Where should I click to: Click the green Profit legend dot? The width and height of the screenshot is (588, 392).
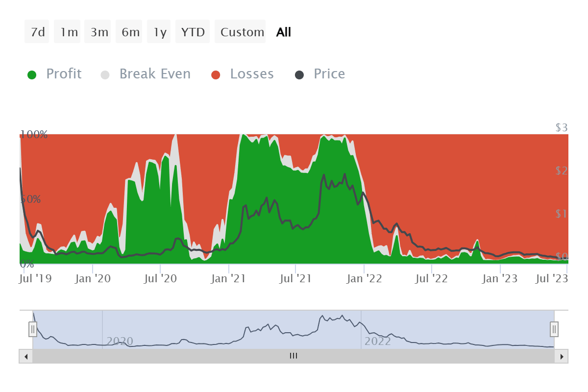[x=32, y=73]
